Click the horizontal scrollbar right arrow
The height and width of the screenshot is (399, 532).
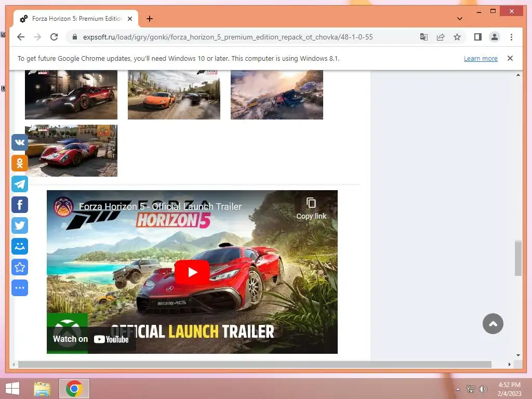tap(509, 364)
